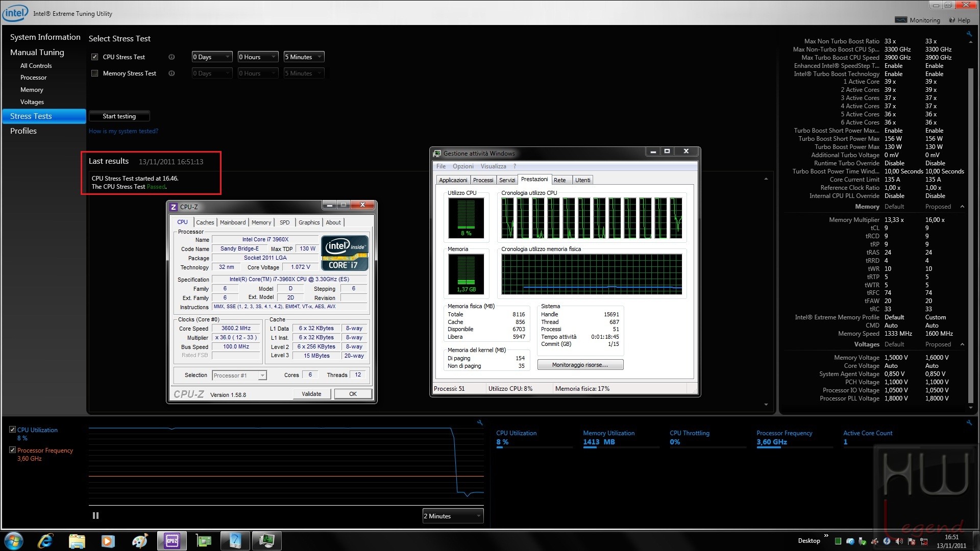Click settings summary panel vertical scrollbar

point(971,235)
